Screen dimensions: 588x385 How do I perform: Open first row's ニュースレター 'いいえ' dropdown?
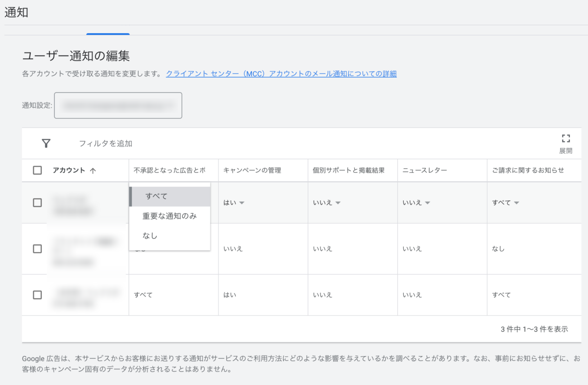pyautogui.click(x=416, y=203)
